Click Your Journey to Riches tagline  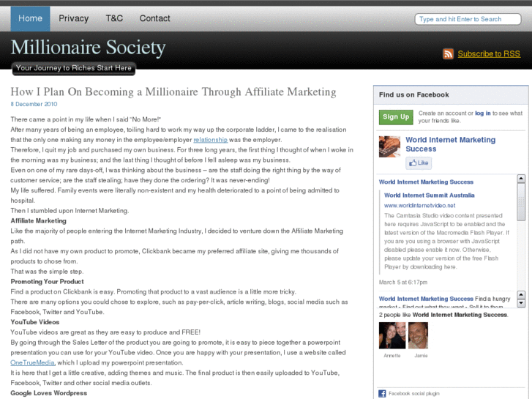coord(74,68)
